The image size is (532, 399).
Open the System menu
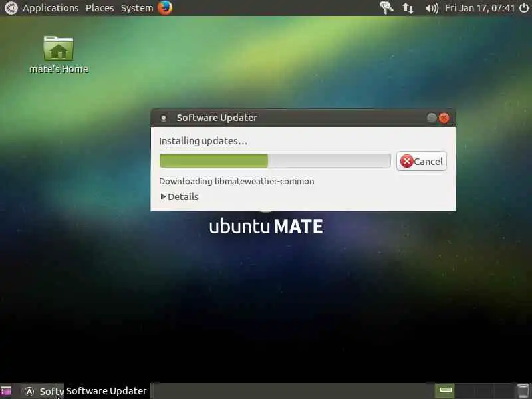click(x=137, y=8)
